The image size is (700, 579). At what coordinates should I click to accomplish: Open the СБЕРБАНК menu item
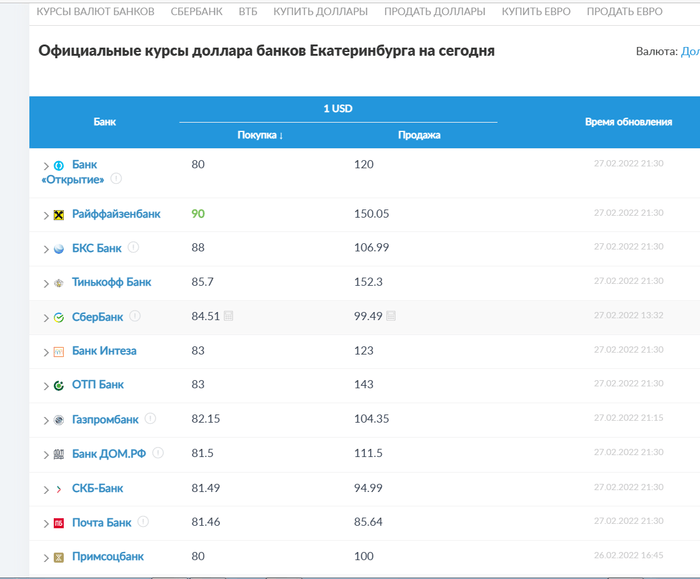pyautogui.click(x=196, y=12)
